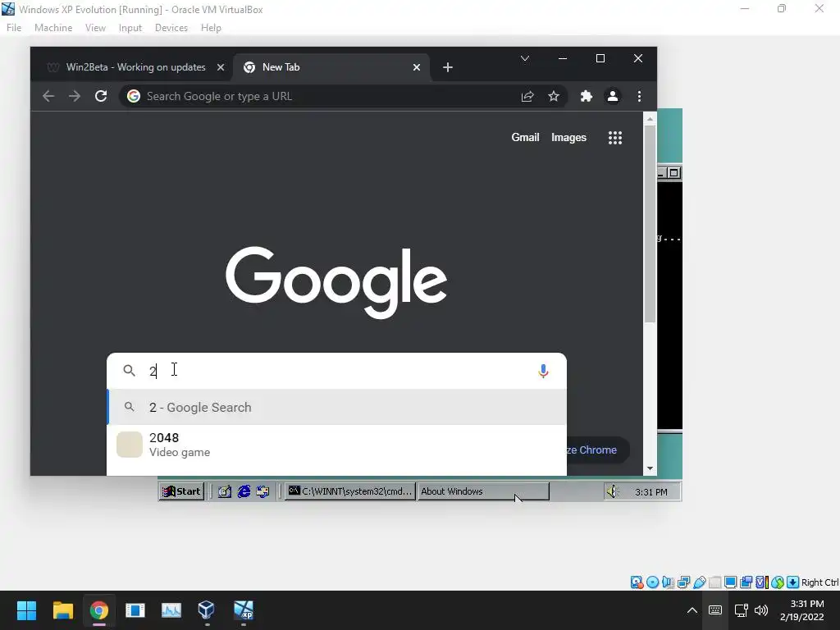Launch Internet Explorer from guest quick launch
The image size is (840, 630).
click(244, 491)
